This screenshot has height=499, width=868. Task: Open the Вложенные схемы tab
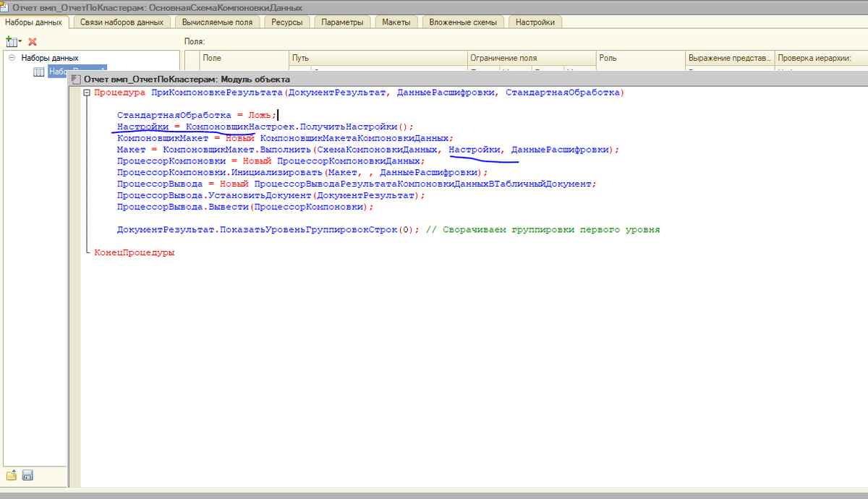click(463, 22)
